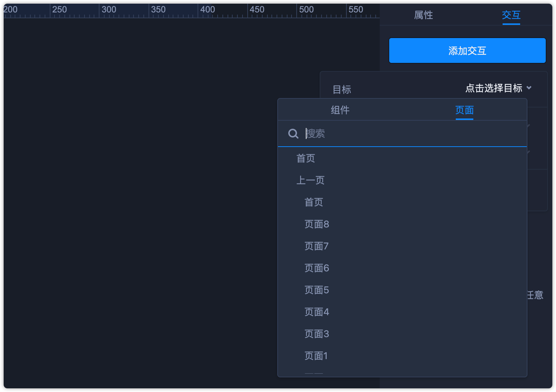Pick the indented 首页 below 上一页

coord(314,202)
